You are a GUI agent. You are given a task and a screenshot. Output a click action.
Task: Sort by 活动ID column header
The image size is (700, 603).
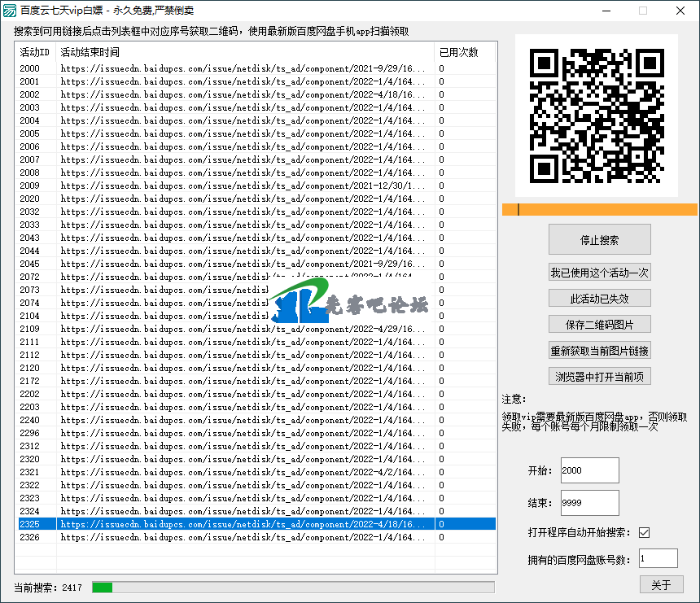(x=35, y=52)
